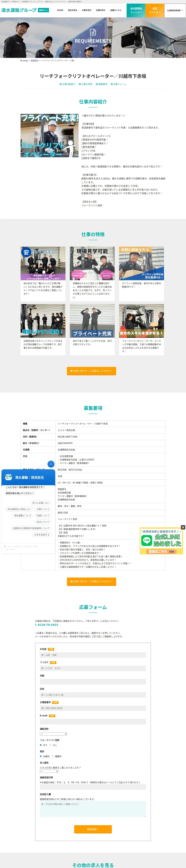Jump to the 仕事内容紹介 anchor link
The image size is (186, 868).
[68, 84]
